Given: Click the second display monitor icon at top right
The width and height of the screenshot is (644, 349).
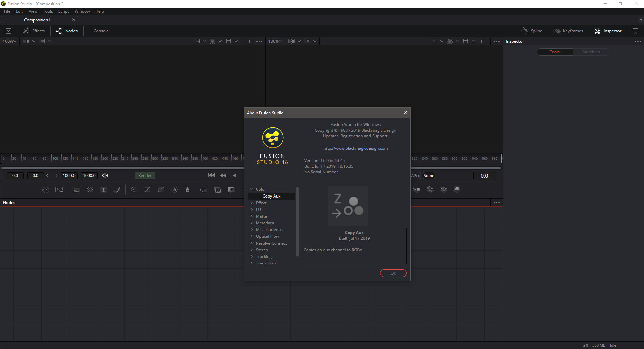Looking at the screenshot, I should 635,31.
